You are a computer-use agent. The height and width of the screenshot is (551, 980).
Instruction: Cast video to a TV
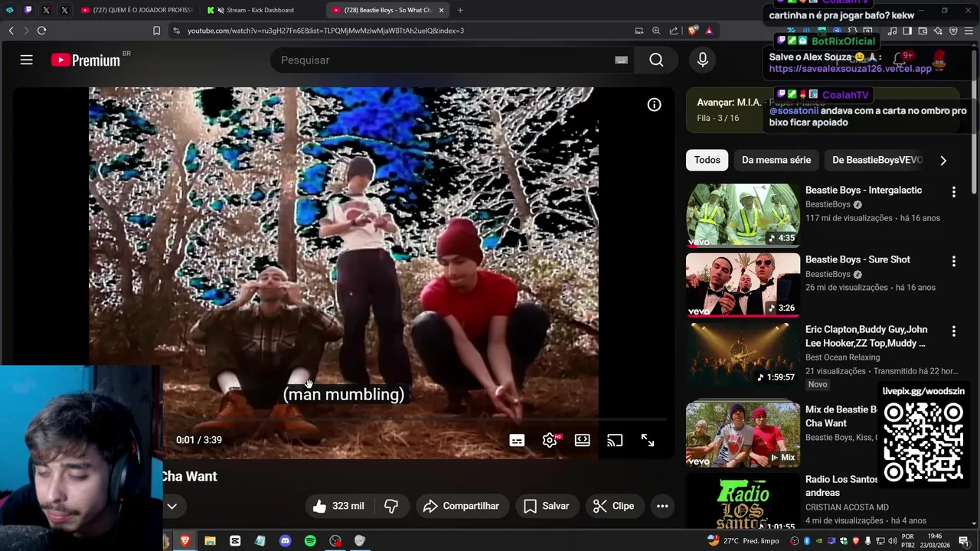[x=615, y=440]
